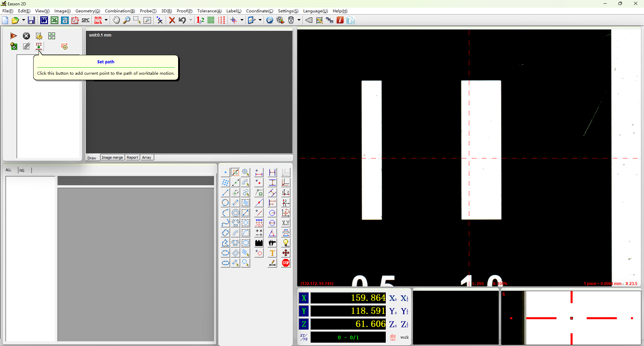Click the Y axis readout 118.591

pos(348,311)
